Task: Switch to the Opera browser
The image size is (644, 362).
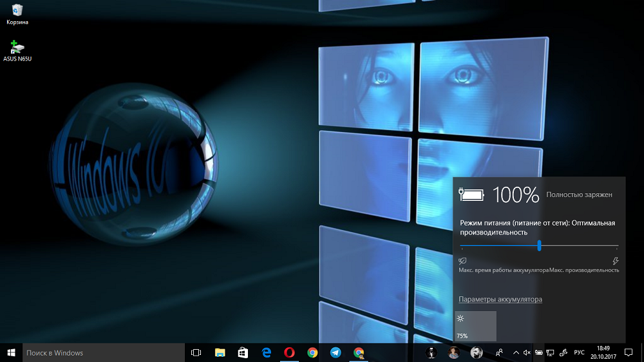Action: coord(289,352)
